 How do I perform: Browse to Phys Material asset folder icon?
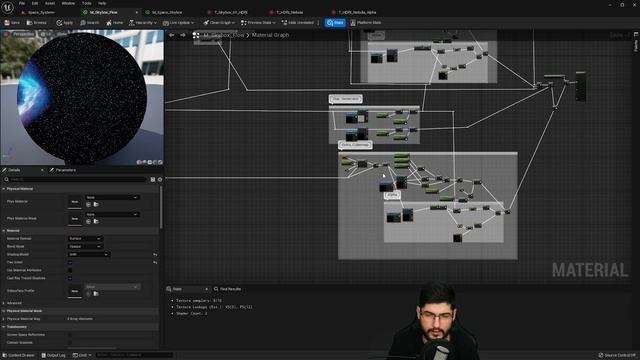coord(96,204)
